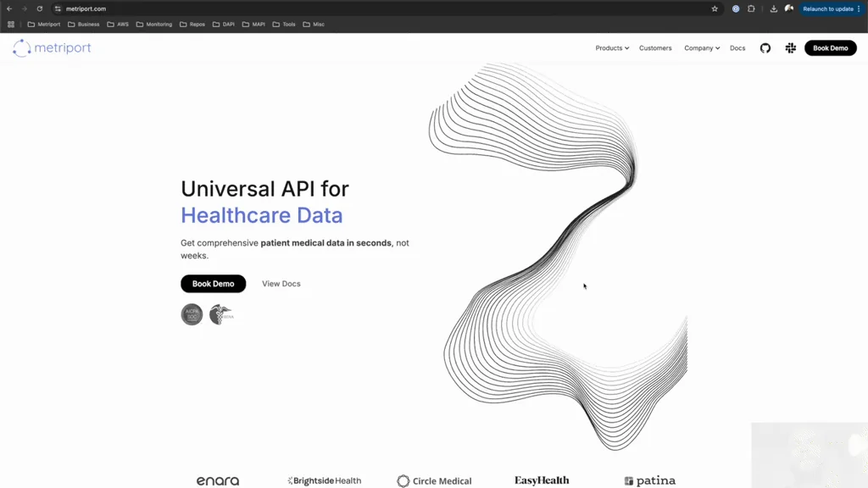Click the AICPA SOC badge
The width and height of the screenshot is (868, 488).
[192, 314]
